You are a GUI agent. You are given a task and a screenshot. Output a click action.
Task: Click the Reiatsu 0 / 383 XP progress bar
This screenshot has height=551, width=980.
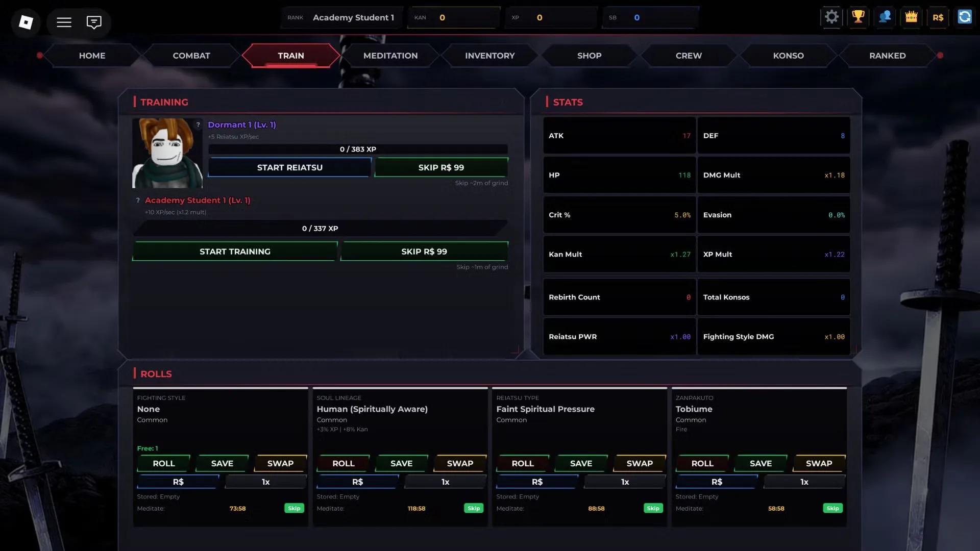tap(358, 149)
